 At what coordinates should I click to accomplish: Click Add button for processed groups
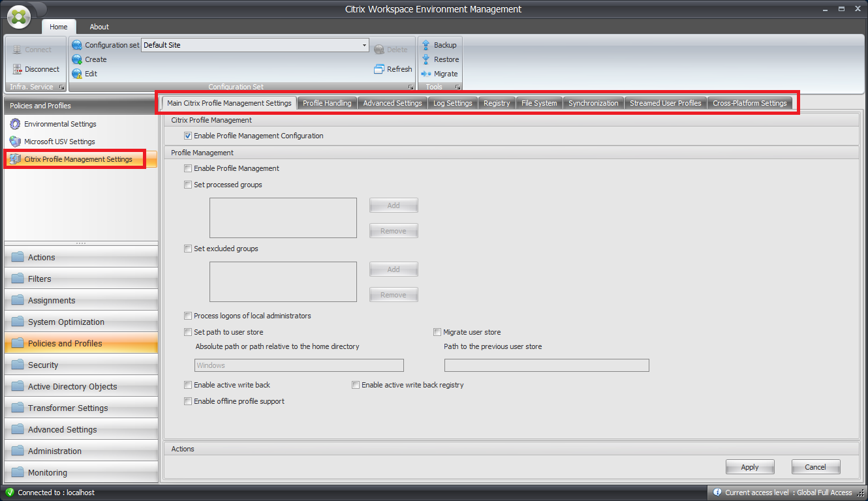tap(394, 205)
